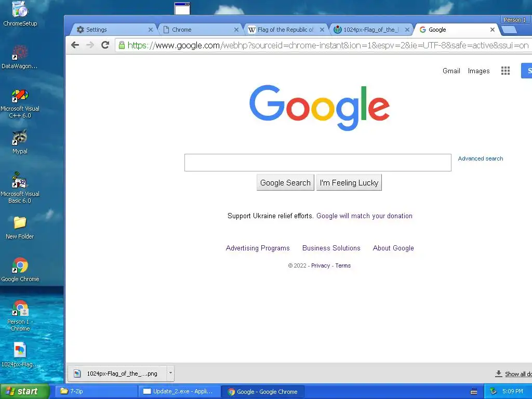This screenshot has height=399, width=532.
Task: Click the Google Search button
Action: click(285, 182)
